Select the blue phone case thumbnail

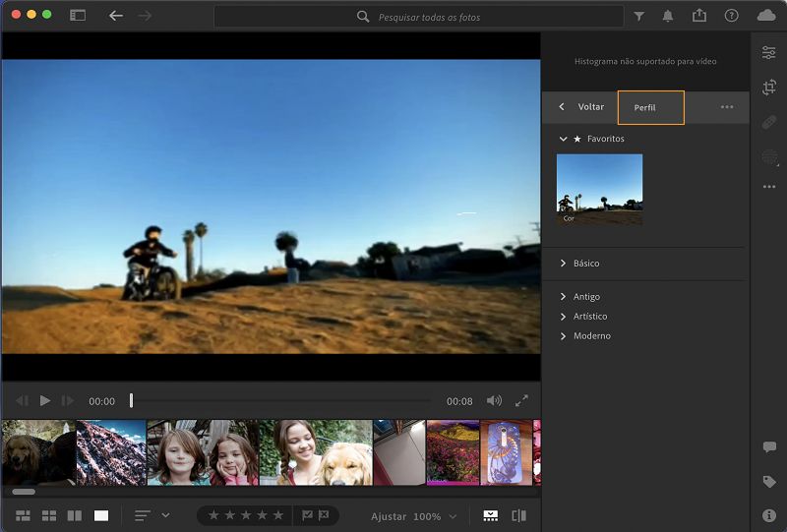click(x=506, y=452)
